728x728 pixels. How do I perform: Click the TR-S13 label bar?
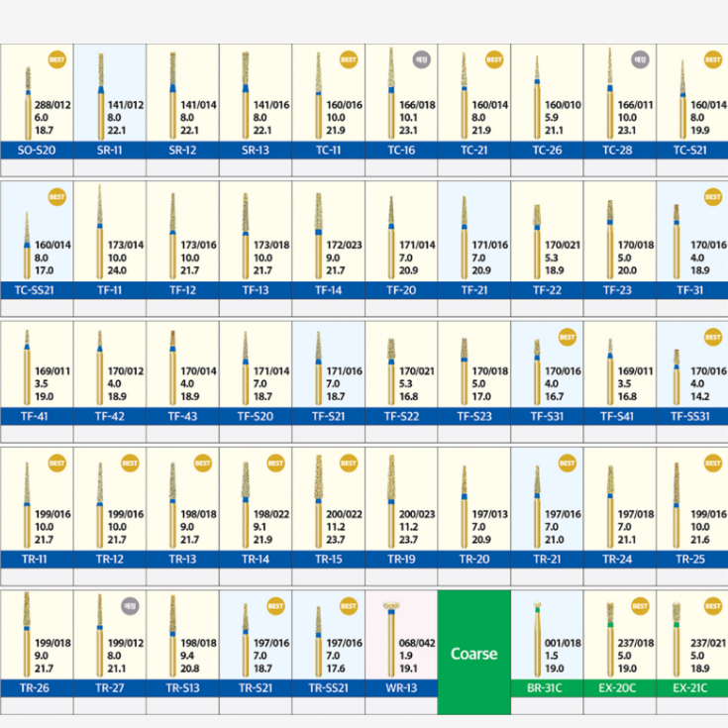[182, 688]
